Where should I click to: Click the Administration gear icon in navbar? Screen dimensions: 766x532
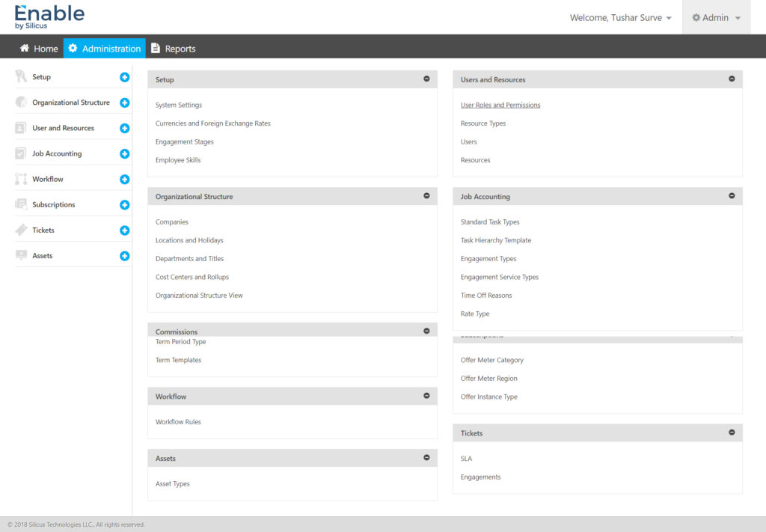point(73,48)
